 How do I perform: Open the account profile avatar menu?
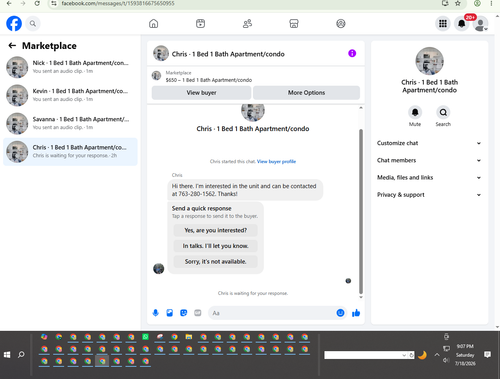click(x=480, y=24)
